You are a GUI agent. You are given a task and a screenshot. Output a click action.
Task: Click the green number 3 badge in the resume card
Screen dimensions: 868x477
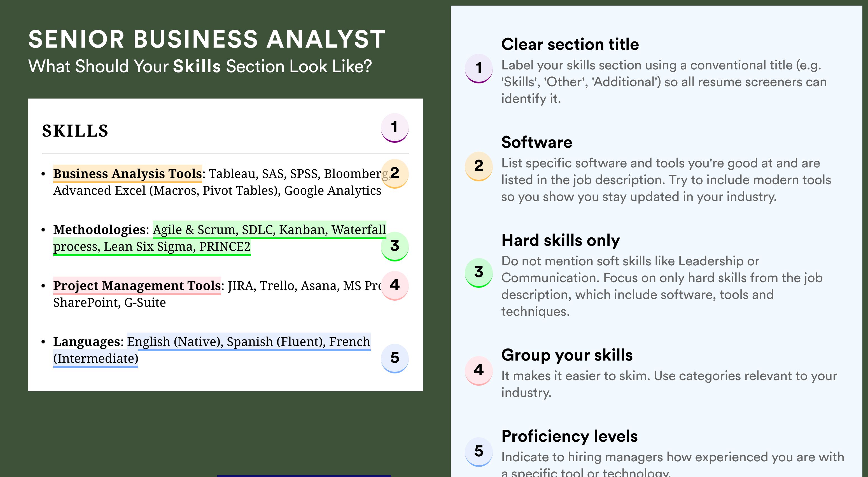click(x=395, y=246)
